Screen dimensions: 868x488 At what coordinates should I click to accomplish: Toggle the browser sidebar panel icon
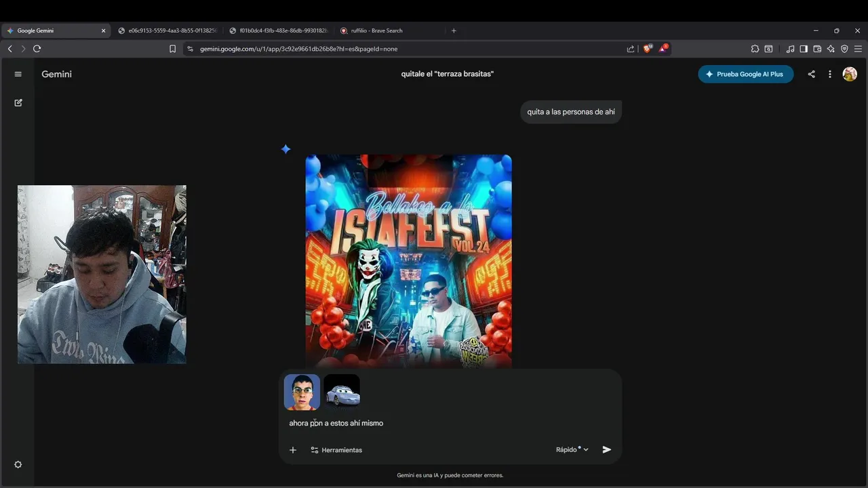pos(804,49)
